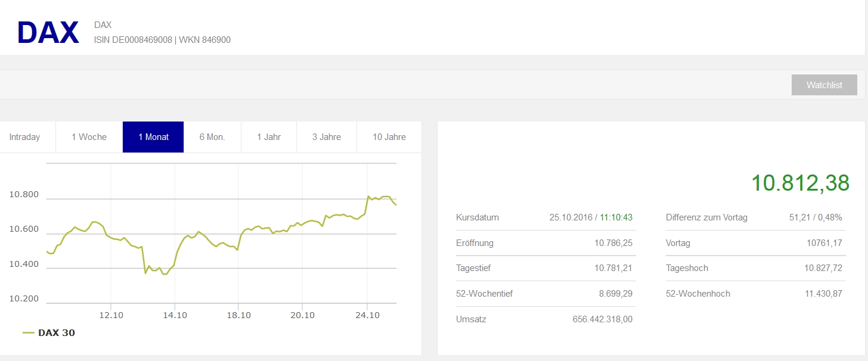Click the Umsatz value 656.442.318,00

click(x=602, y=319)
